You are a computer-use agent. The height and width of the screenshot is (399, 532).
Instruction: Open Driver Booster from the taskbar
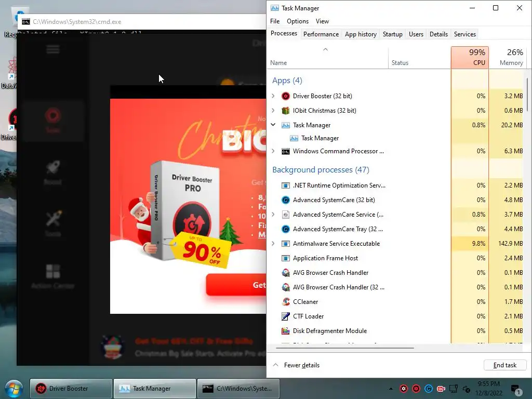click(x=71, y=389)
